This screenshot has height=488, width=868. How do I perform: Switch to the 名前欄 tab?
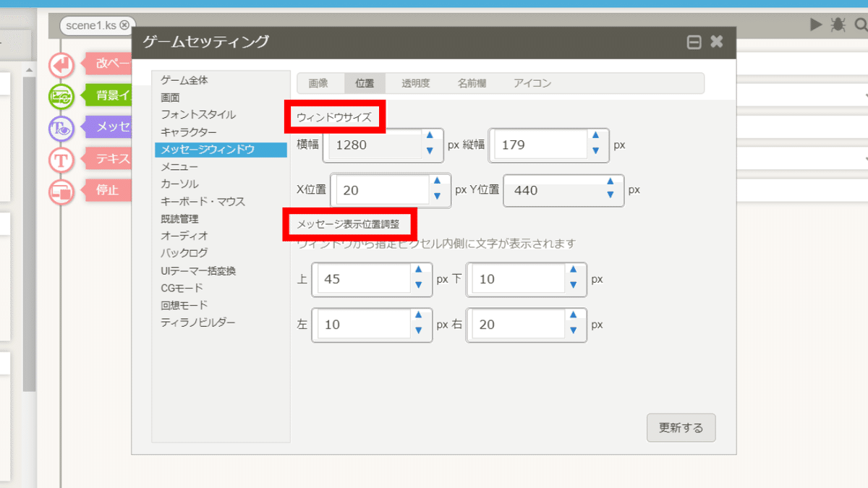pyautogui.click(x=472, y=83)
